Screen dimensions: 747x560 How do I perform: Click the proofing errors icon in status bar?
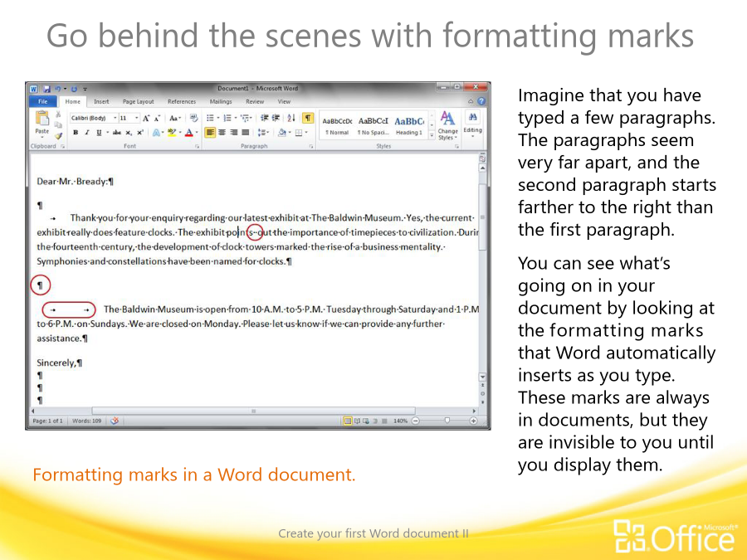coord(115,421)
